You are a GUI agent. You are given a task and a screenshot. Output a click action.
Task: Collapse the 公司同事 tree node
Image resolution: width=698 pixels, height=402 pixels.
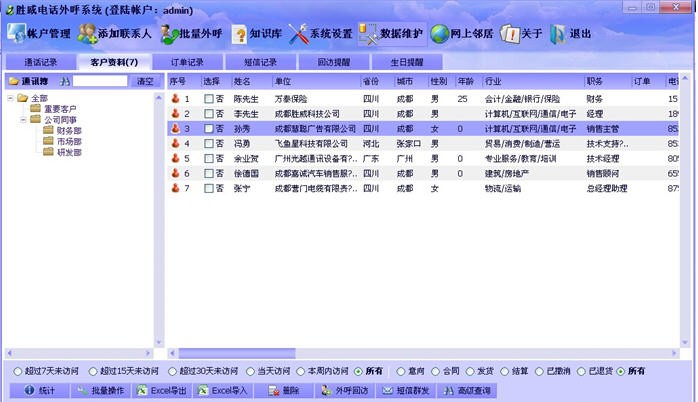(23, 119)
